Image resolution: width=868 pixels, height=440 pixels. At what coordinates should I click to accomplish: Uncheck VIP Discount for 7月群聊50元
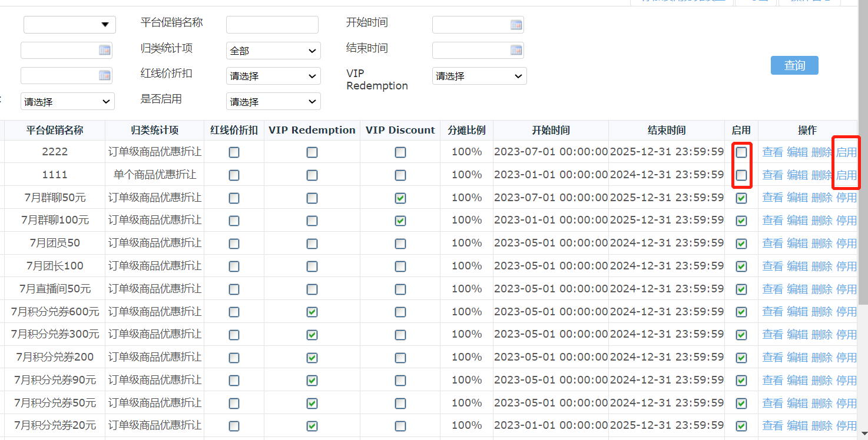400,198
